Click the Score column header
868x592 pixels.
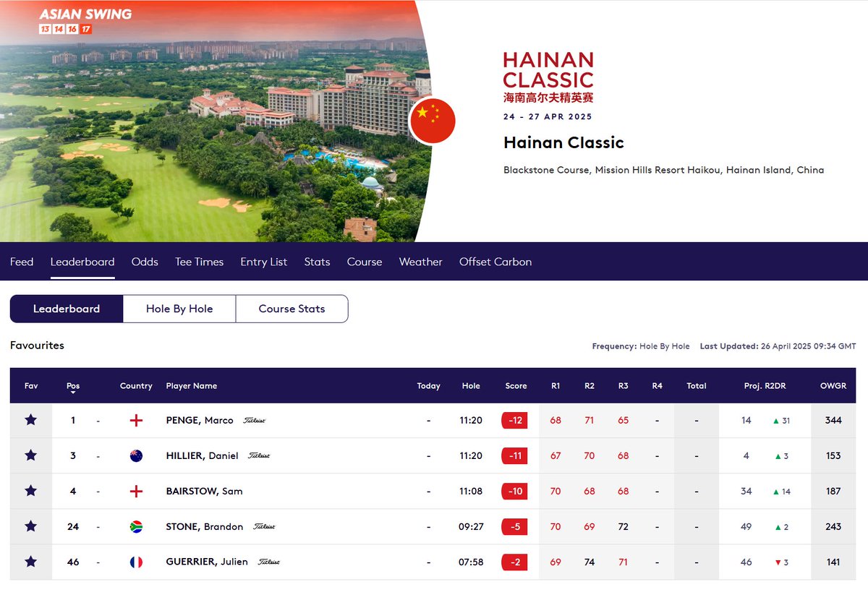(x=516, y=386)
